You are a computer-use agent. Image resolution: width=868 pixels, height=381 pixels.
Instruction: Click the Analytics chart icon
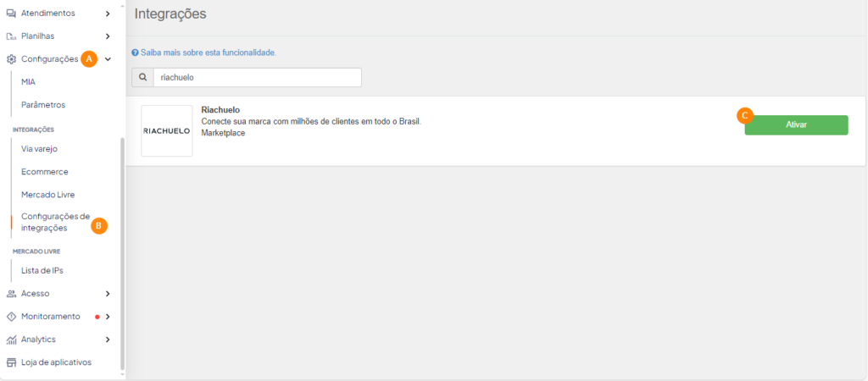[x=10, y=340]
